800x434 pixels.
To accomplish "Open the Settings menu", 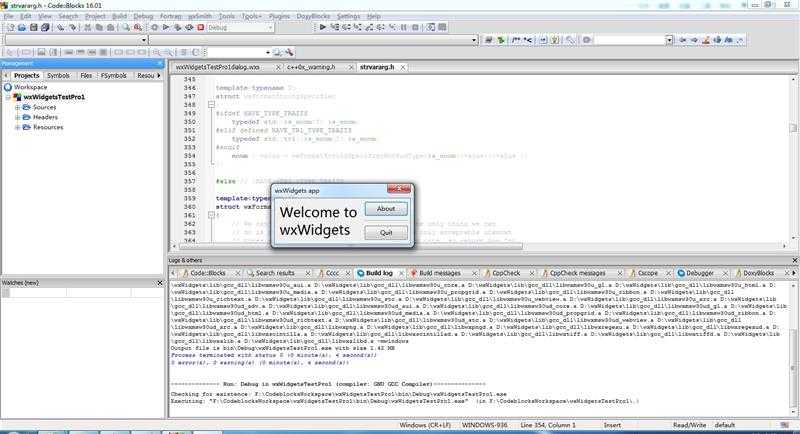I will pos(348,16).
